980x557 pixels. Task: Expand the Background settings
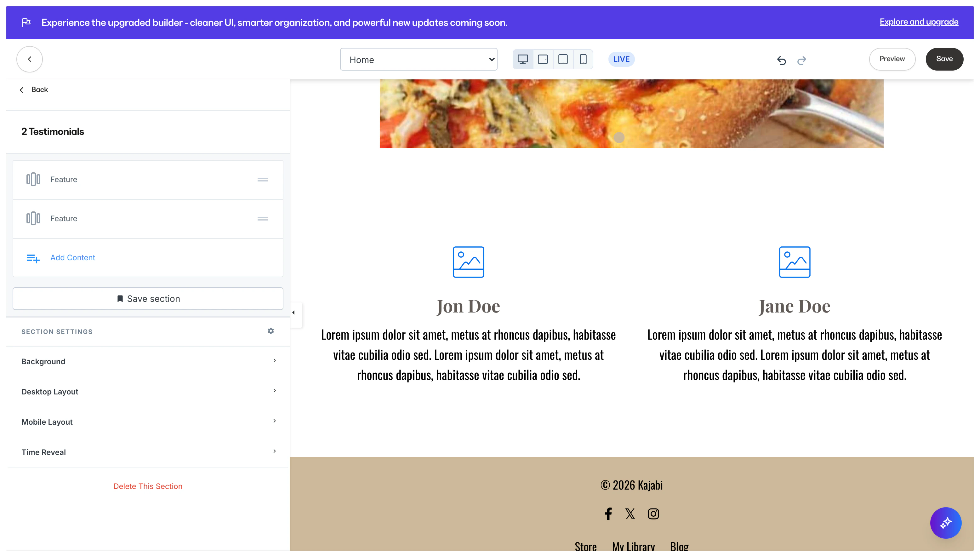point(148,361)
